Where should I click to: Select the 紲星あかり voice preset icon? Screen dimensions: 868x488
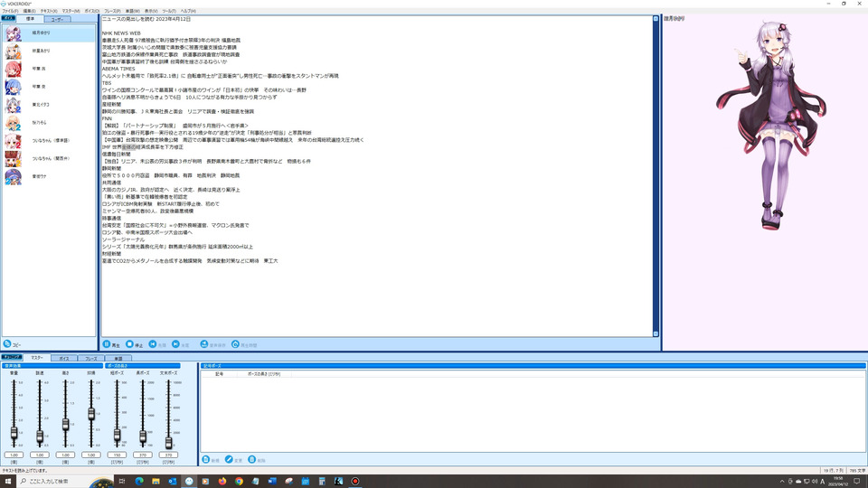coord(14,52)
